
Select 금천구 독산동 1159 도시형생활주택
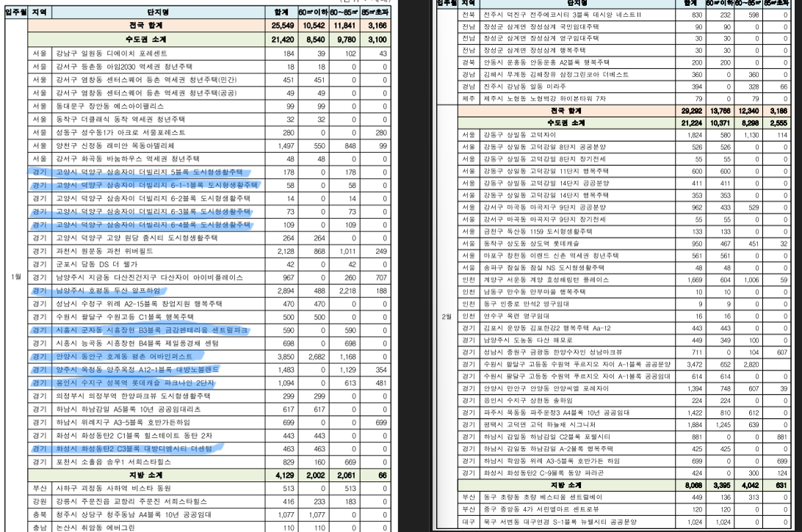pos(538,231)
